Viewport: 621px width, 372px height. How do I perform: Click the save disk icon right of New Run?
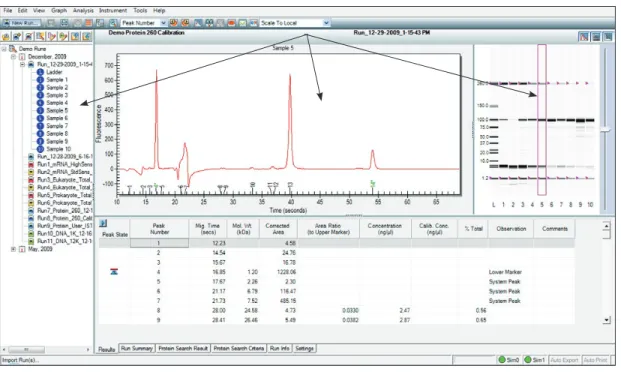[x=51, y=23]
